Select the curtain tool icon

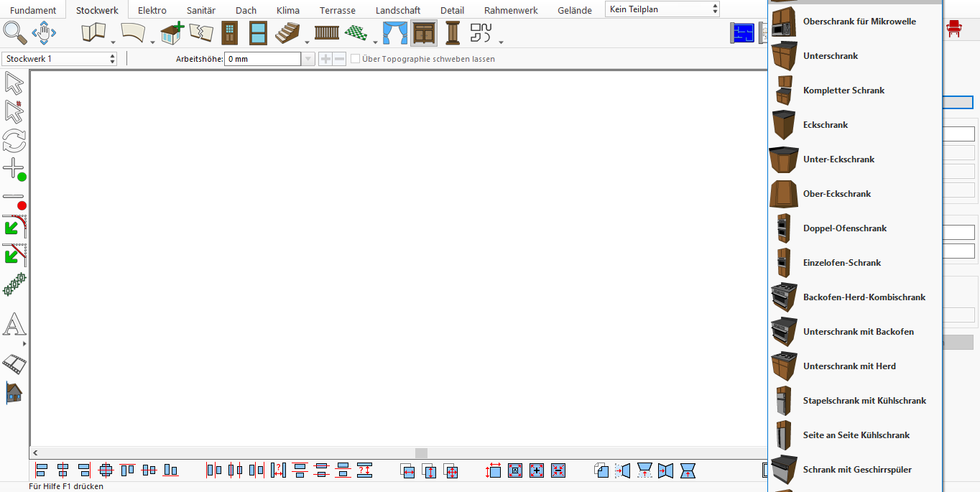394,33
